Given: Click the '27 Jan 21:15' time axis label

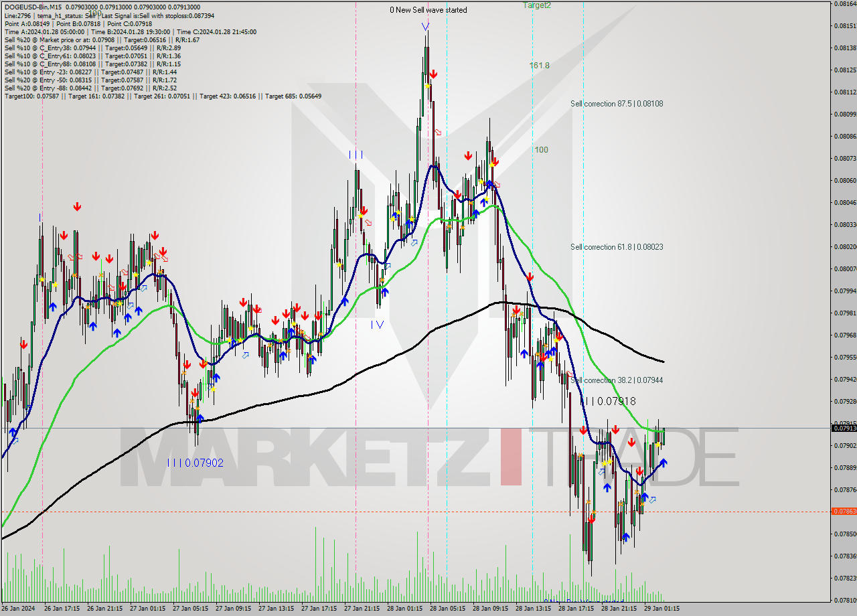Looking at the screenshot, I should coord(362,609).
